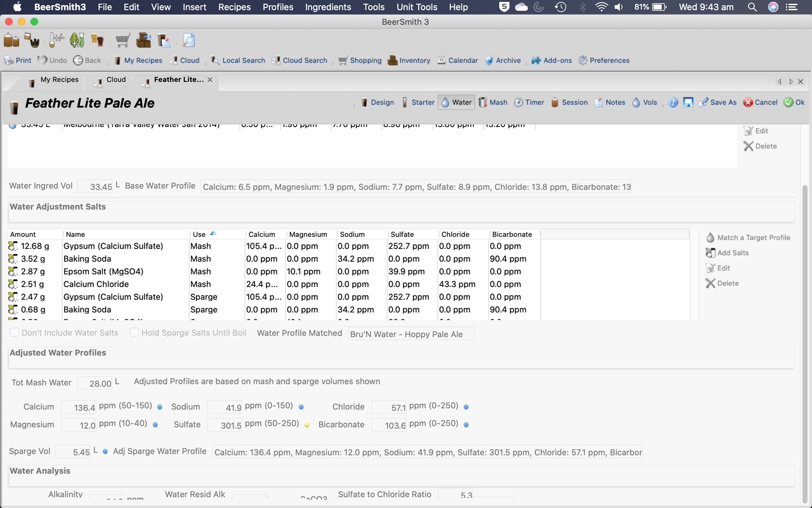Click the large shopping cart icon in top toolbar
812x508 pixels.
click(x=123, y=40)
